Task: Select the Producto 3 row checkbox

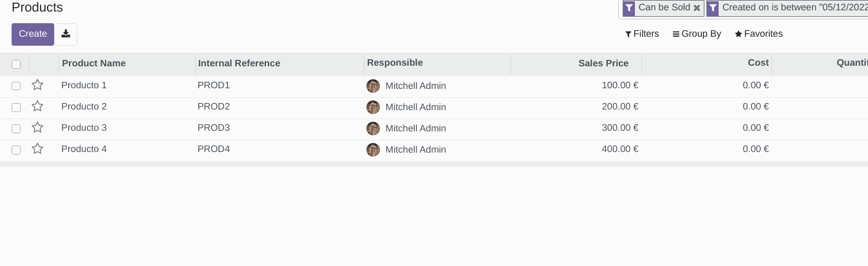Action: [x=16, y=128]
